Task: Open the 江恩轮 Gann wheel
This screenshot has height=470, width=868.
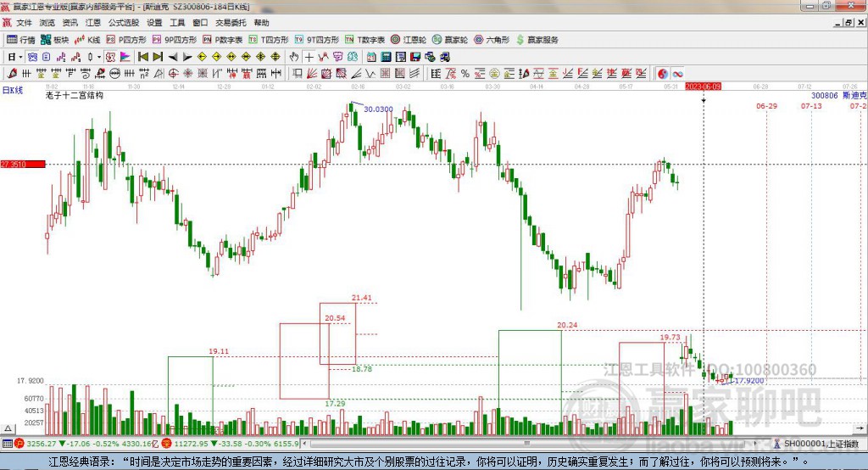Action: (409, 39)
